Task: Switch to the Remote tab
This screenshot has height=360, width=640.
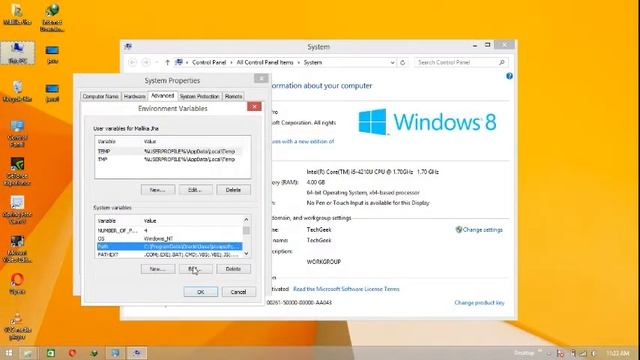Action: click(233, 96)
